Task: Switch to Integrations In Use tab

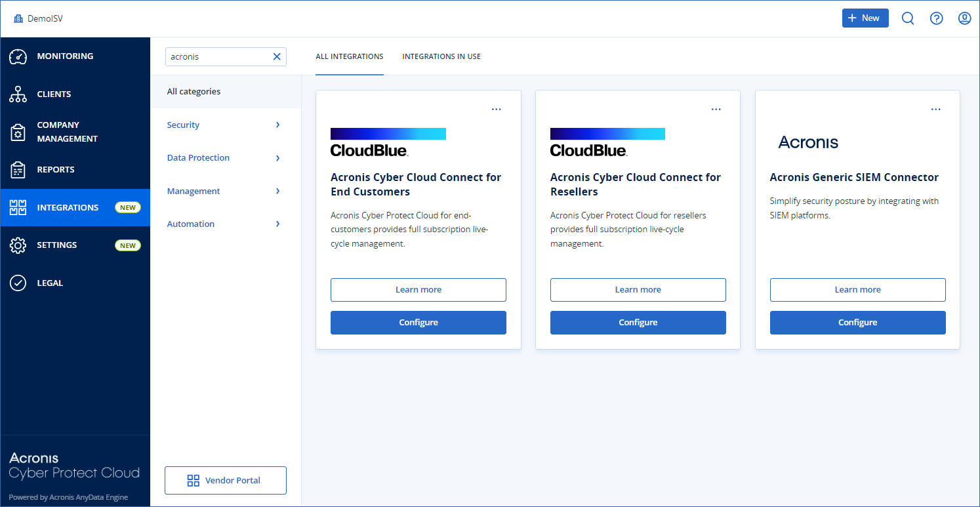Action: (x=441, y=56)
